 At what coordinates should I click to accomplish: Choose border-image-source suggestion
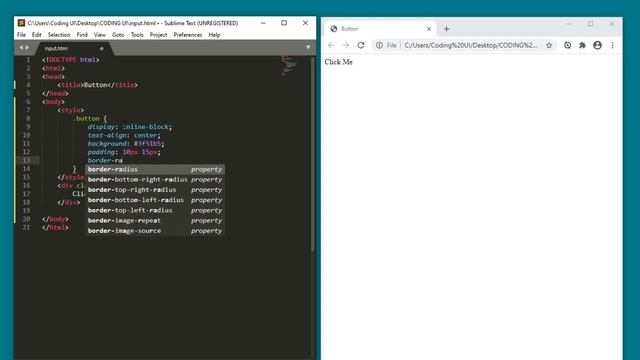point(155,231)
